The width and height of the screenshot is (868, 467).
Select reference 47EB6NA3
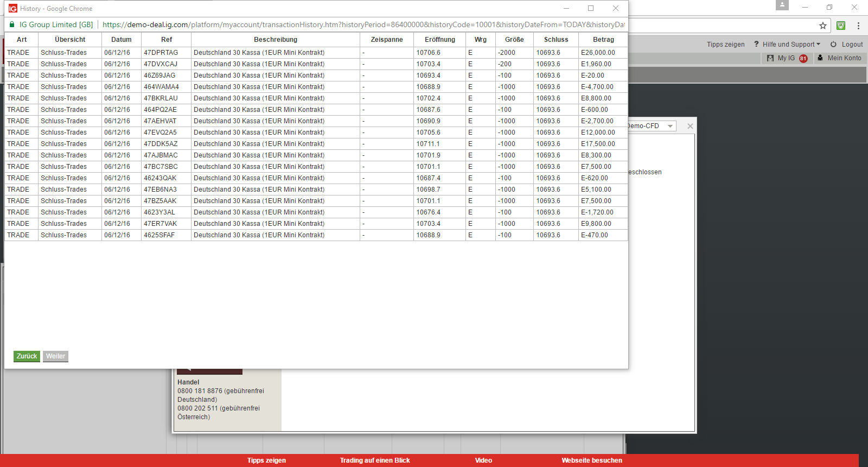coord(160,190)
